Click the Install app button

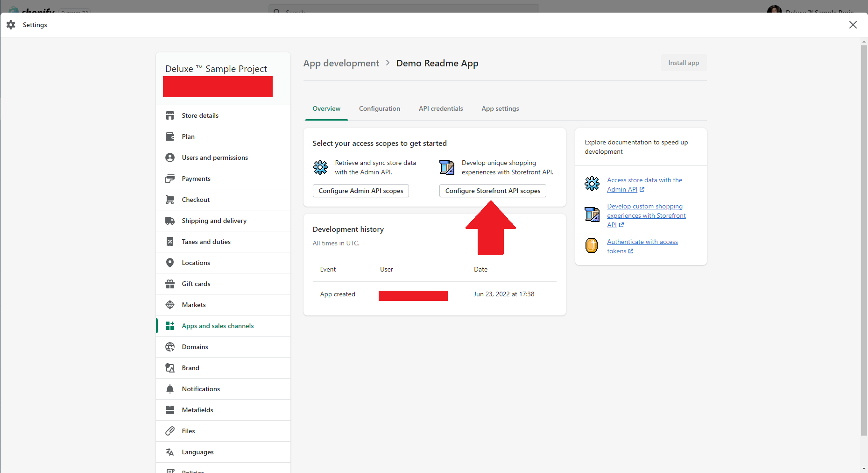point(684,63)
